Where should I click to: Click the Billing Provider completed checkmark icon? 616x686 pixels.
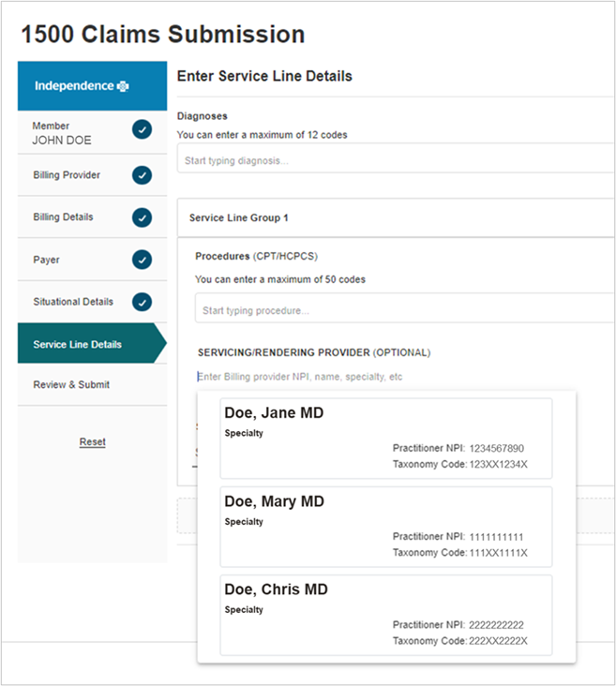coord(142,175)
